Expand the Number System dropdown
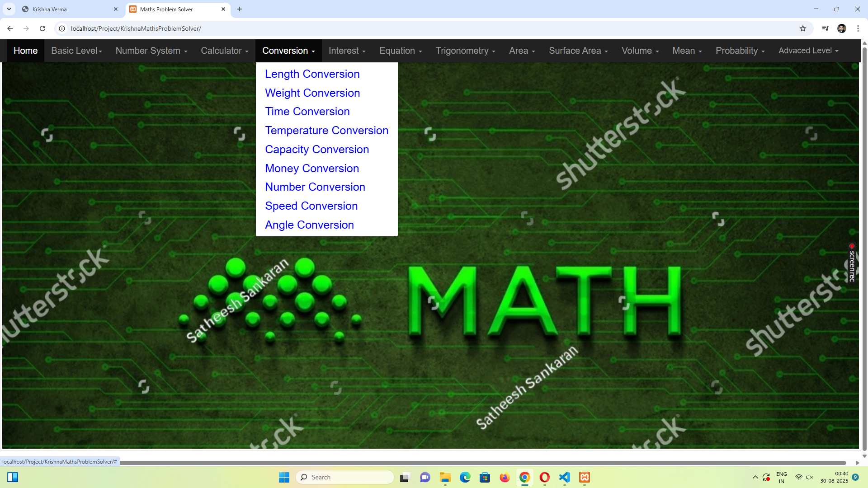 coord(151,51)
